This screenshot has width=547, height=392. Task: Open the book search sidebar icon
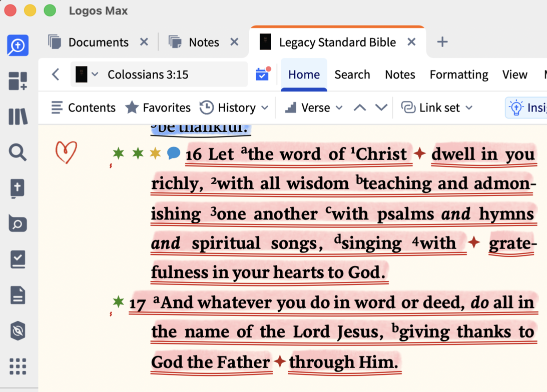(18, 223)
